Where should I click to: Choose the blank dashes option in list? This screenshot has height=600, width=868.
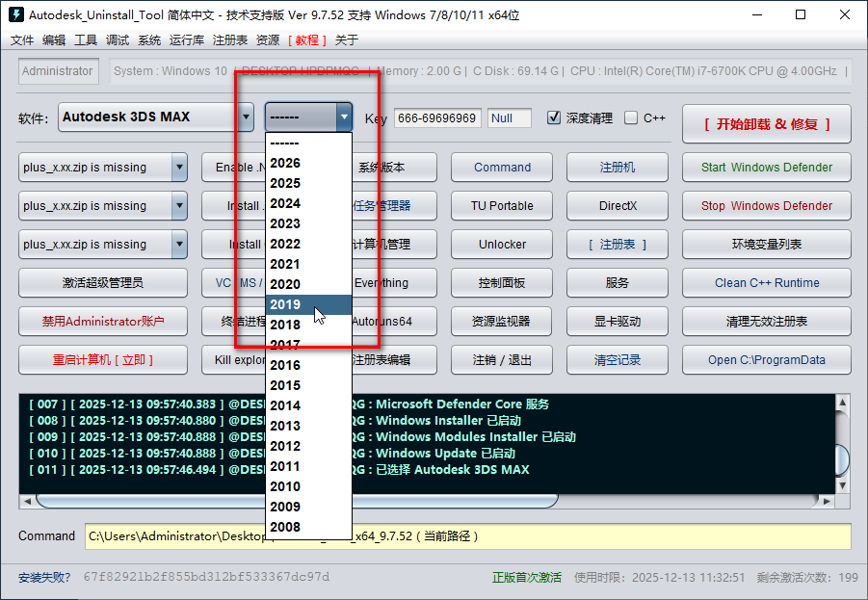[x=308, y=143]
